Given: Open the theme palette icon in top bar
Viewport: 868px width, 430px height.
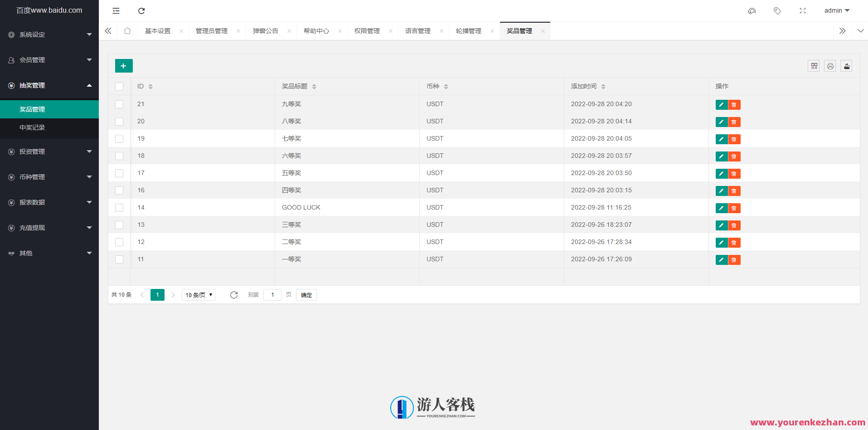Looking at the screenshot, I should click(x=752, y=10).
